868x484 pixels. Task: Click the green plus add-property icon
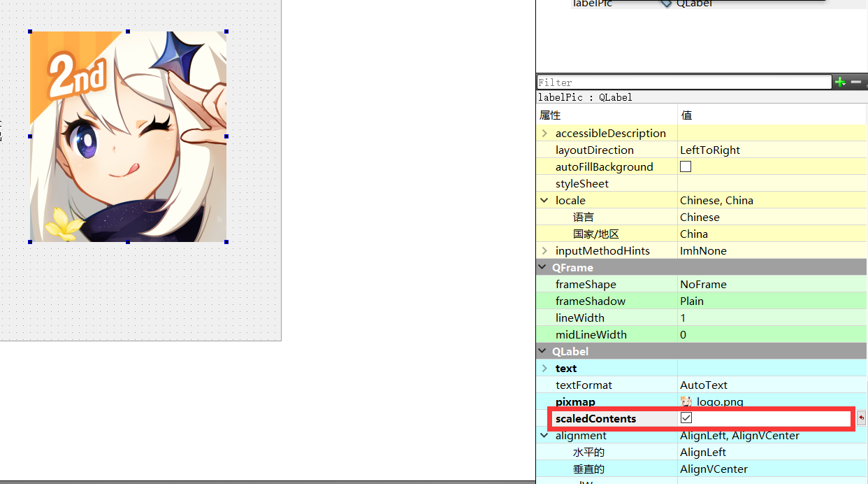pyautogui.click(x=841, y=83)
